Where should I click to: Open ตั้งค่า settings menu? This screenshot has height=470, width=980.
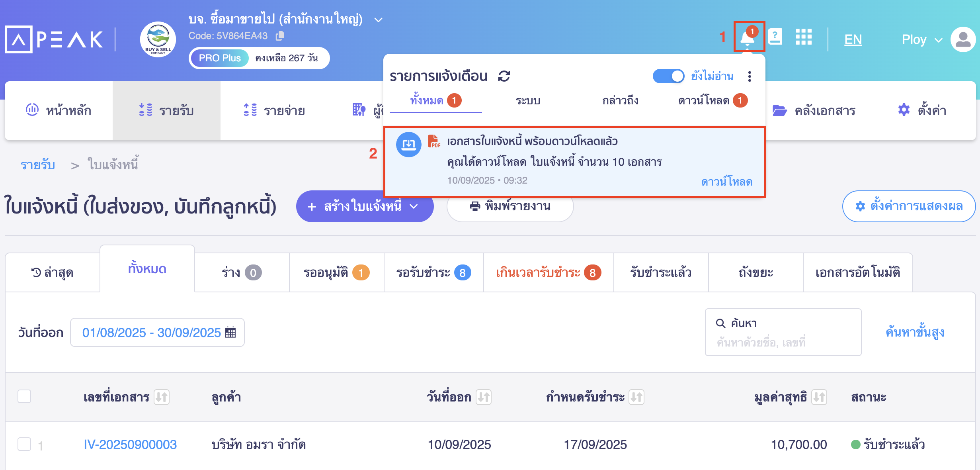(x=922, y=110)
